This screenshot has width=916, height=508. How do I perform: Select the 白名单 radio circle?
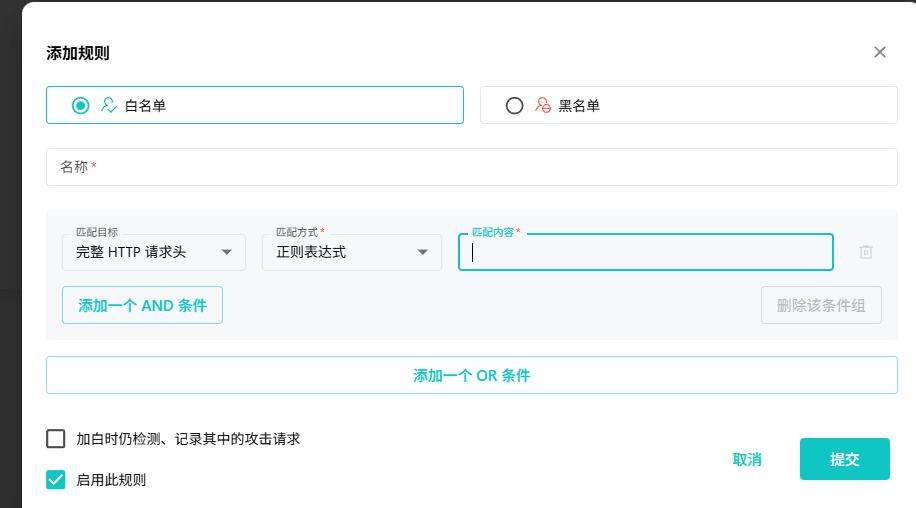pos(81,105)
